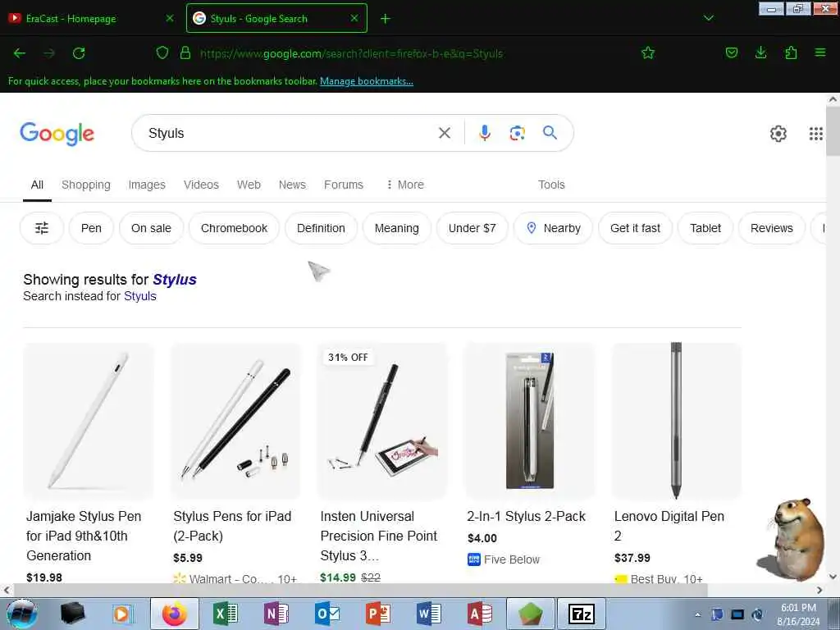Image resolution: width=840 pixels, height=630 pixels.
Task: Click the Jamjake white stylus image
Action: (89, 421)
